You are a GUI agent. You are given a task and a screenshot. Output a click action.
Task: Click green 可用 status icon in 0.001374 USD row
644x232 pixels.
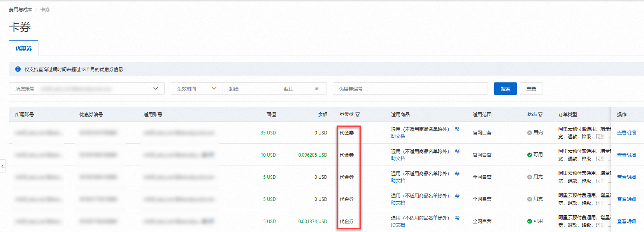(530, 221)
